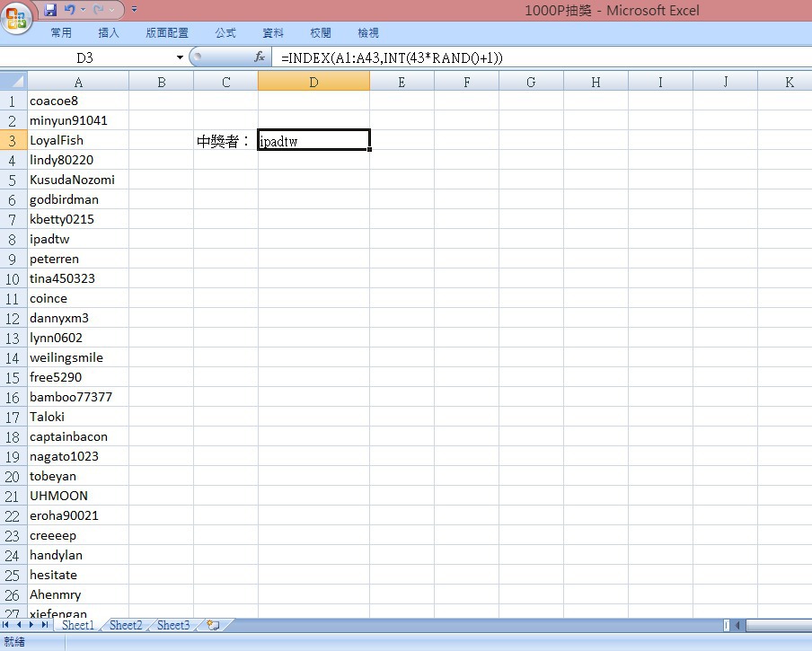Open the 常用 ribbon tab
812x651 pixels.
(61, 33)
